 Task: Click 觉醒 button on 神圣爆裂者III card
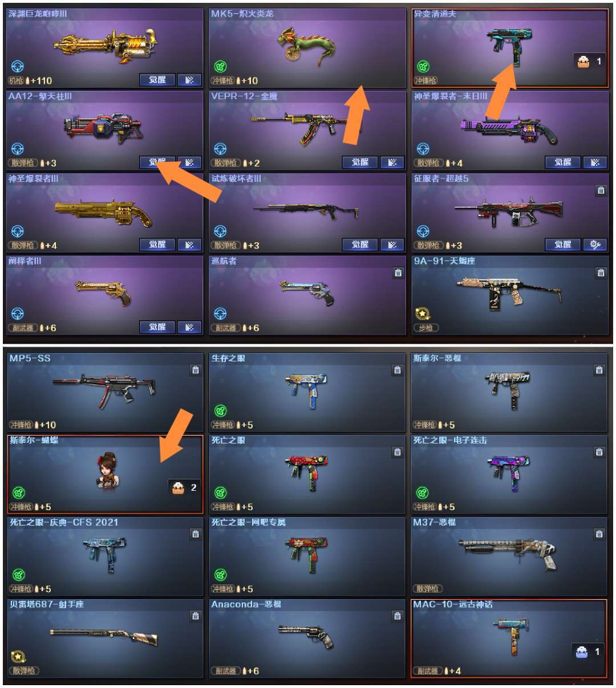click(157, 245)
